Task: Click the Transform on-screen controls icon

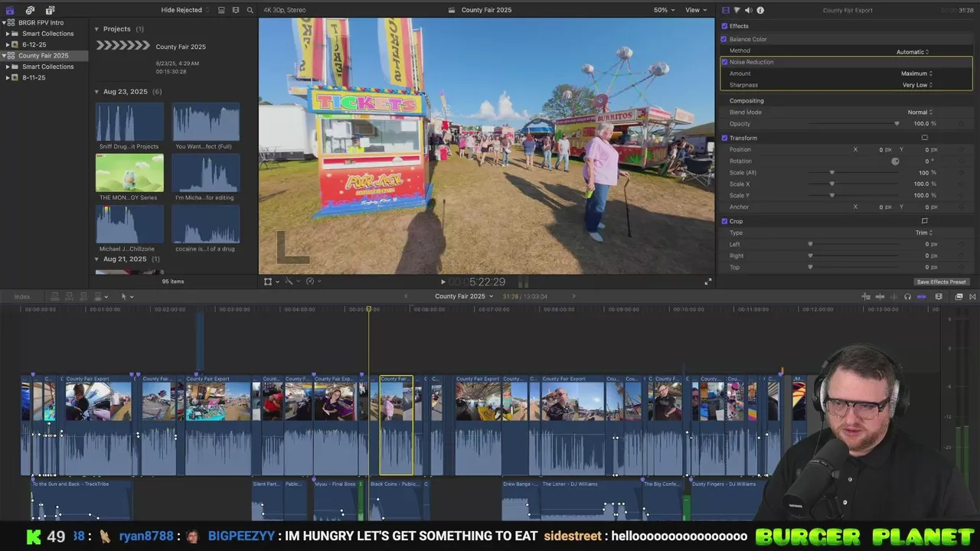Action: click(924, 138)
